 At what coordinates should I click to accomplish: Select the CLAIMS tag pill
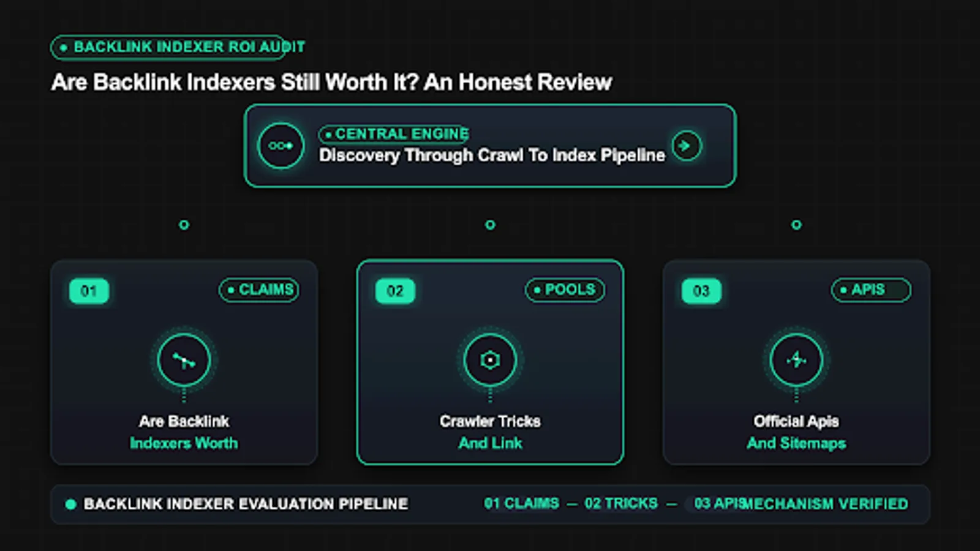[259, 290]
